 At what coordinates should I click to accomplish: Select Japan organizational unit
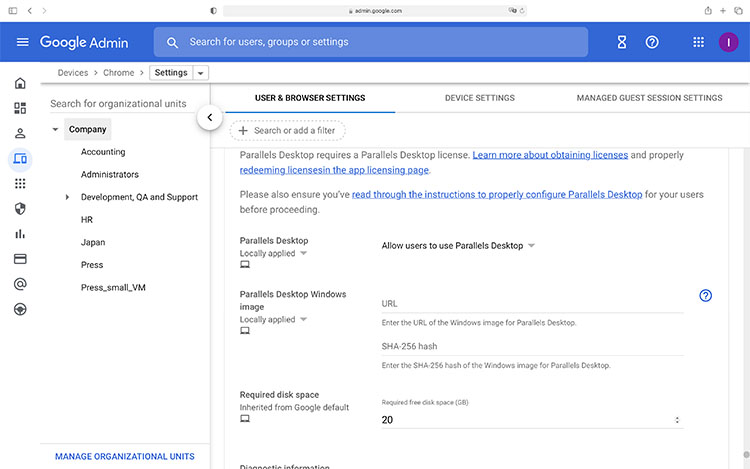[93, 242]
